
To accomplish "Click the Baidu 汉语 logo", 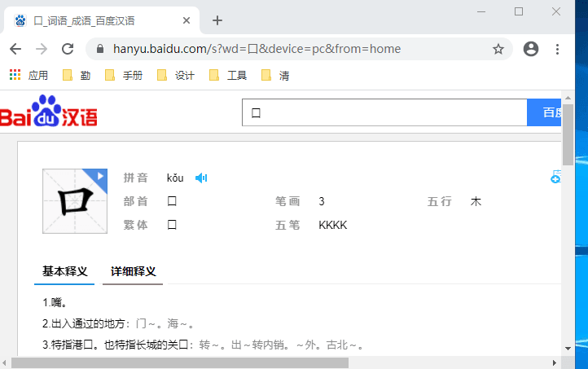I will 49,111.
